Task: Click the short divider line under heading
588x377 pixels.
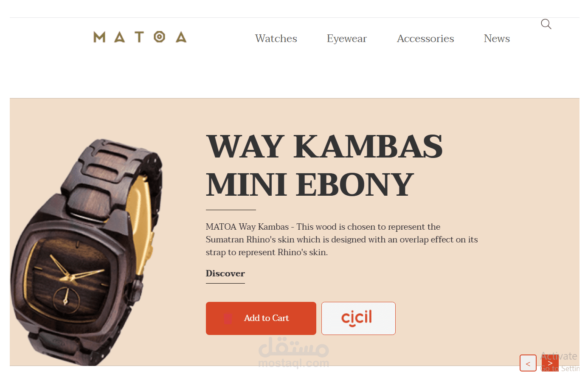Action: (x=231, y=210)
